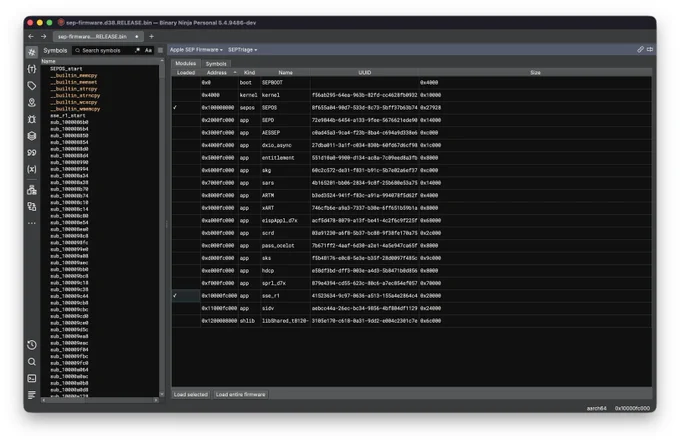Uncheck Loaded mark for sse_rl module
The image size is (680, 444).
point(175,296)
